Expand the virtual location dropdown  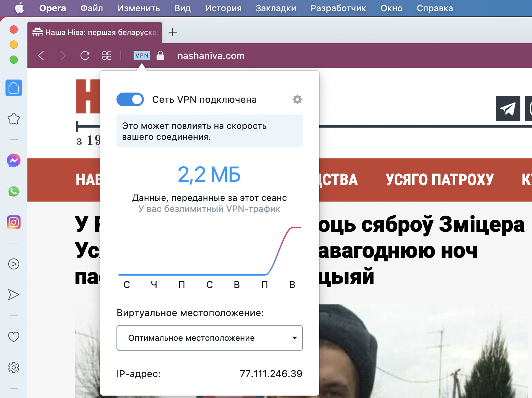pos(209,338)
